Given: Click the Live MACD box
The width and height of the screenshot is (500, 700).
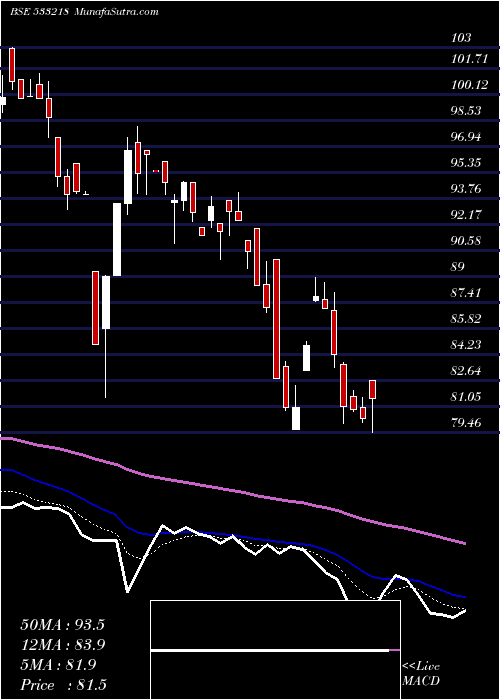Looking at the screenshot, I should pyautogui.click(x=275, y=650).
